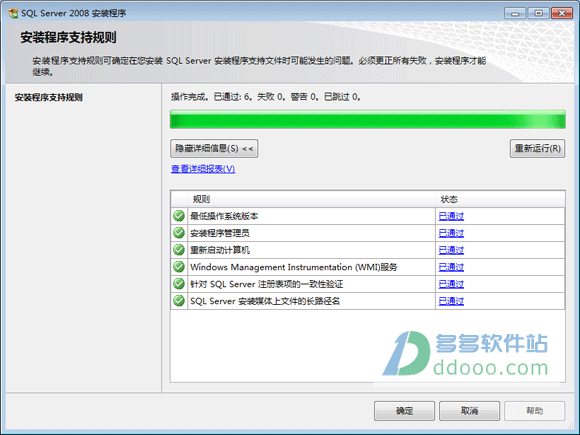The height and width of the screenshot is (435, 580).
Task: Open 已通过 status link for WMI服务
Action: (x=451, y=267)
